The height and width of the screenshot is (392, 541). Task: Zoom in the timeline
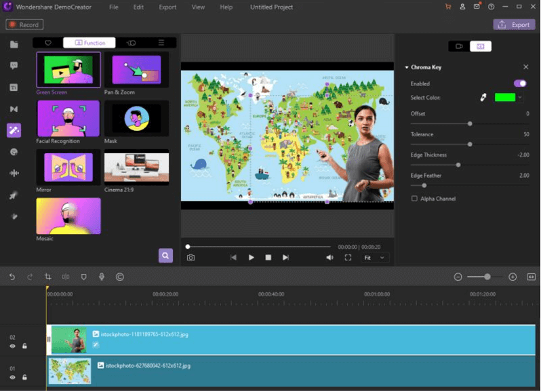point(513,277)
